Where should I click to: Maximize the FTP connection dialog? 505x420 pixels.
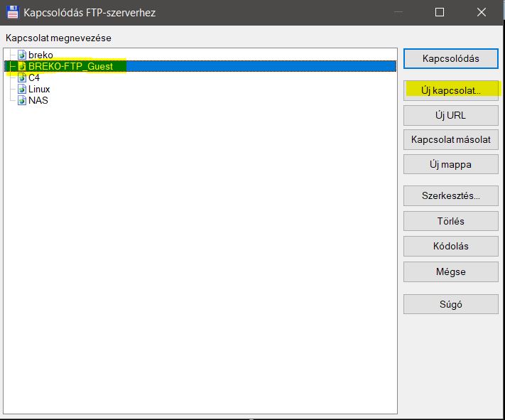pos(440,12)
